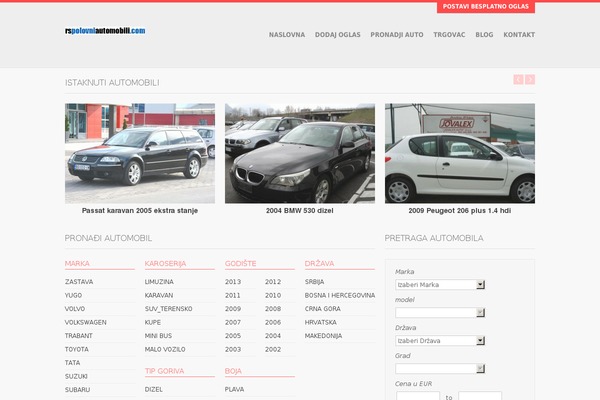Expand the Izaberi Marka dropdown
Image resolution: width=600 pixels, height=400 pixels.
pos(440,284)
